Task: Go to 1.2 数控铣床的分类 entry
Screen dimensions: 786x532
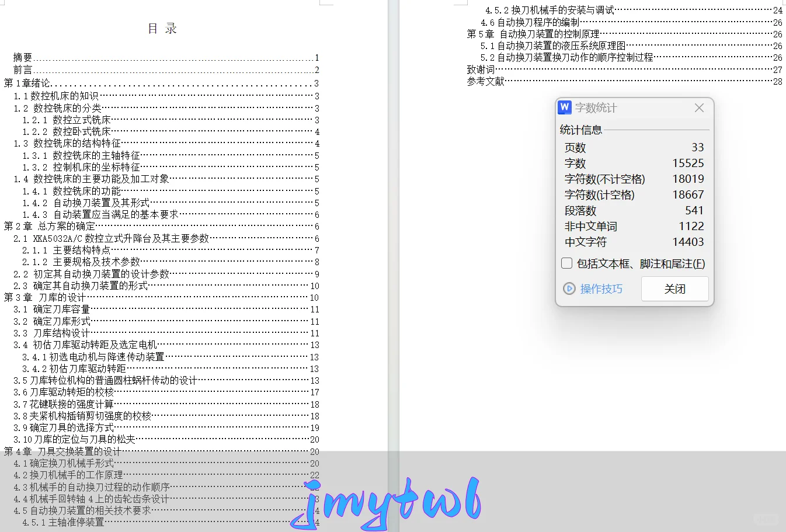Action: (166, 108)
